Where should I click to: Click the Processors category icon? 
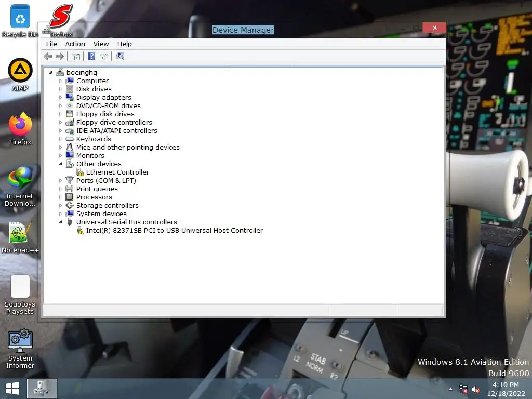point(70,197)
